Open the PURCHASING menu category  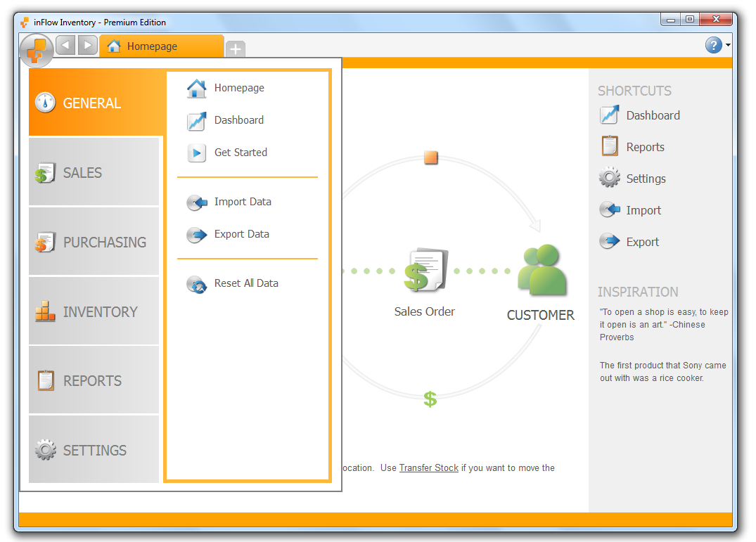pos(94,241)
